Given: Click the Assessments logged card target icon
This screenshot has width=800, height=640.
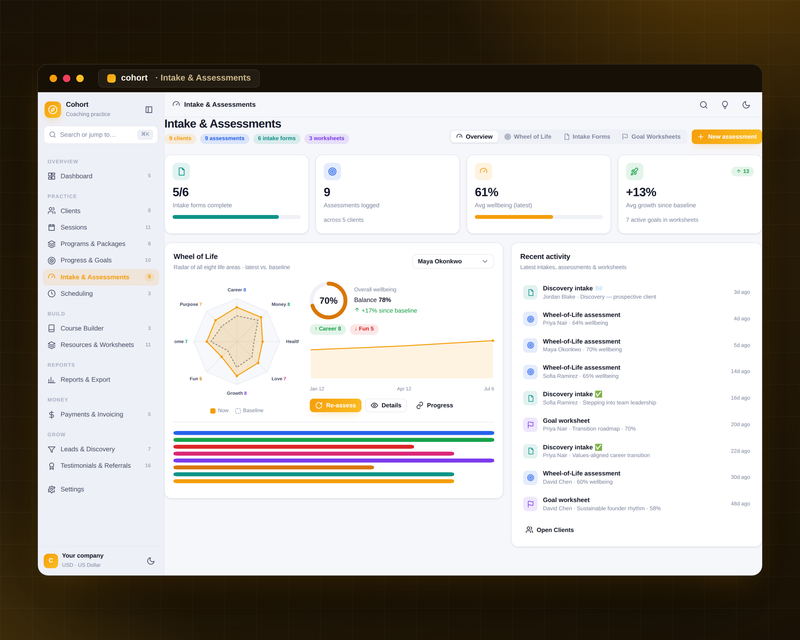Looking at the screenshot, I should click(x=332, y=171).
